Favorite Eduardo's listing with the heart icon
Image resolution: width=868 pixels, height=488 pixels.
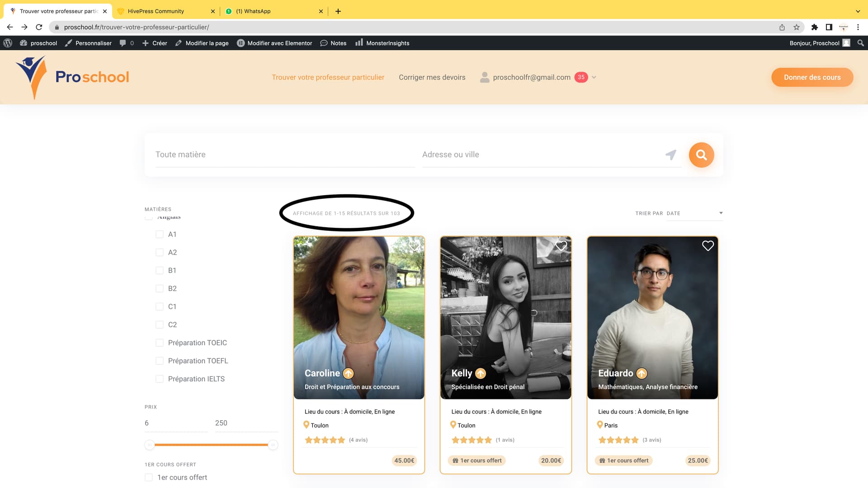coord(708,246)
